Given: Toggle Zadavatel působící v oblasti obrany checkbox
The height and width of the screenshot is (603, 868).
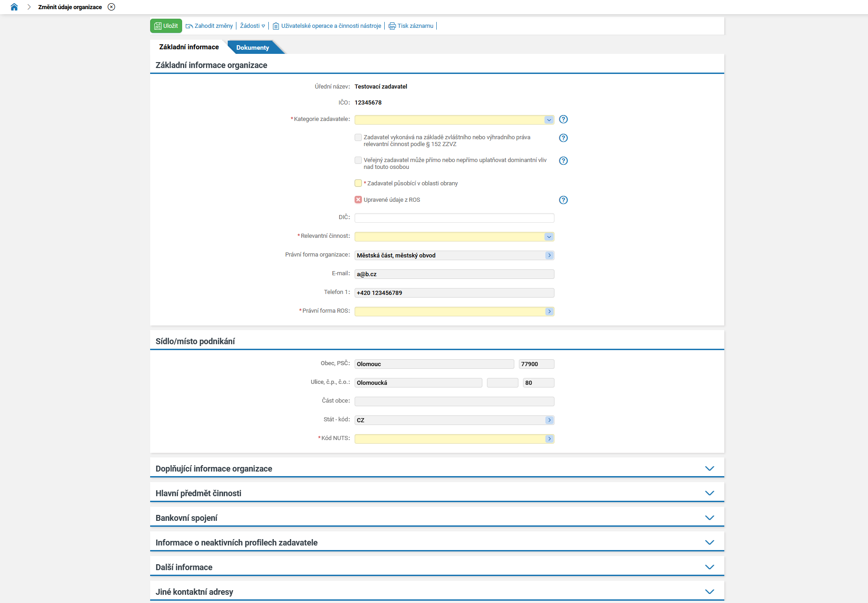Looking at the screenshot, I should point(358,183).
